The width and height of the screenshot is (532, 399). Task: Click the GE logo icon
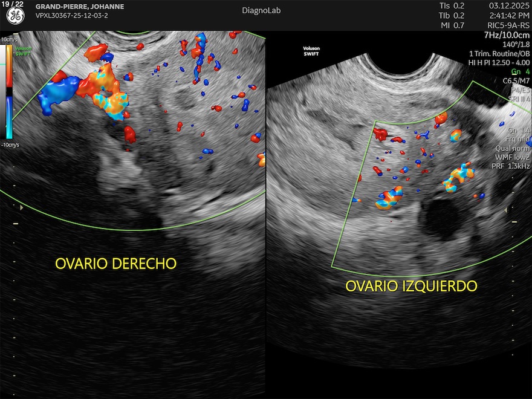(x=15, y=16)
